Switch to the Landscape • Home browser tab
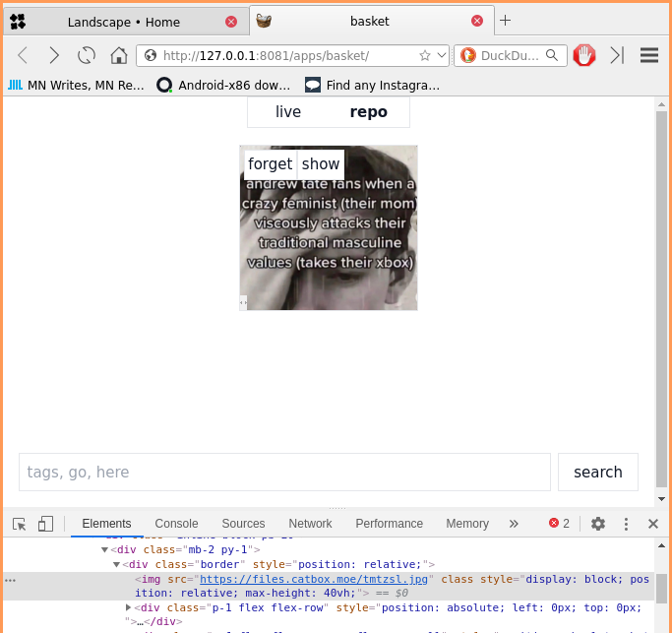This screenshot has height=633, width=672. [123, 22]
